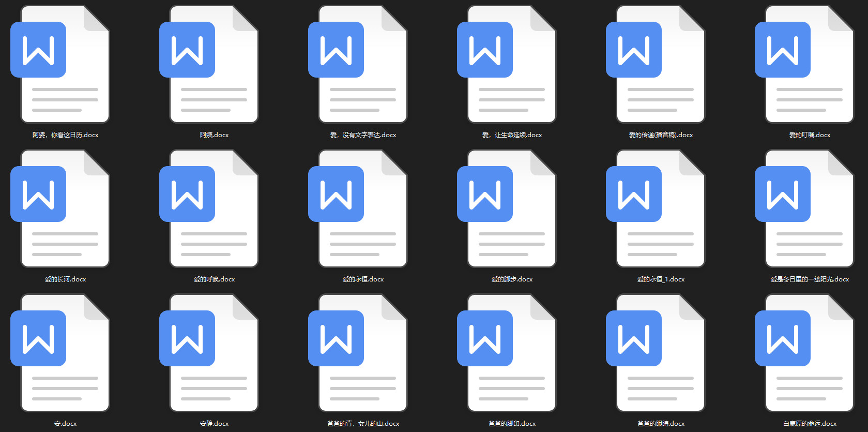Screen dimensions: 868x432
Task: Click the filename text 爱的长河.docx
Action: tap(65, 279)
